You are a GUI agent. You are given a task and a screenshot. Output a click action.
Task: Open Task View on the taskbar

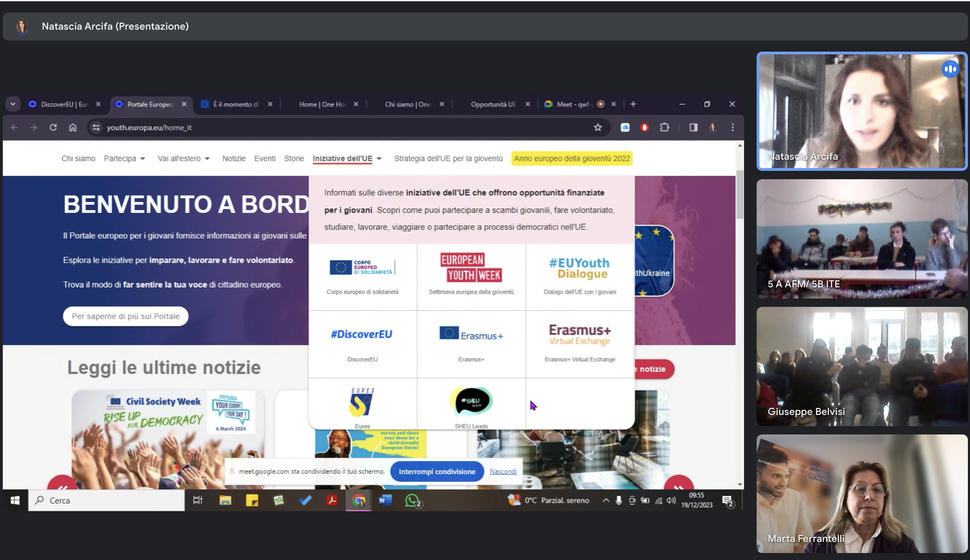pos(198,500)
